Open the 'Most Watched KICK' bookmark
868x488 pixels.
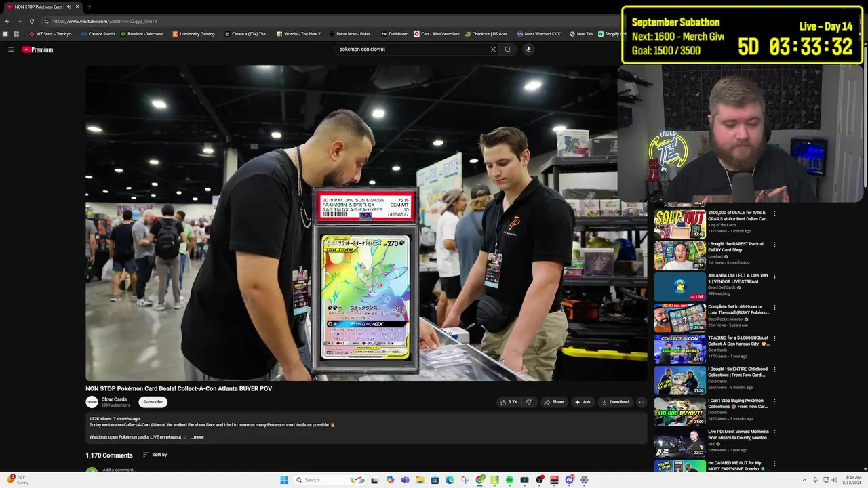pyautogui.click(x=540, y=34)
